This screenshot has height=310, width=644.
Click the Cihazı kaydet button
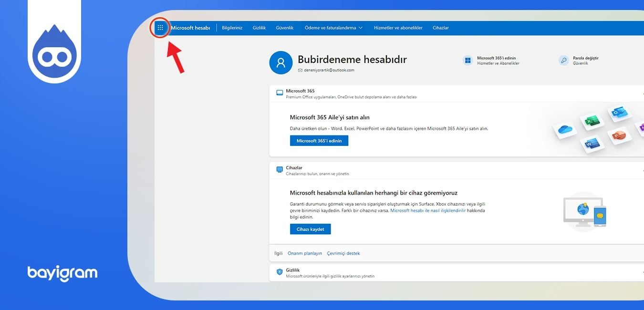tap(310, 229)
